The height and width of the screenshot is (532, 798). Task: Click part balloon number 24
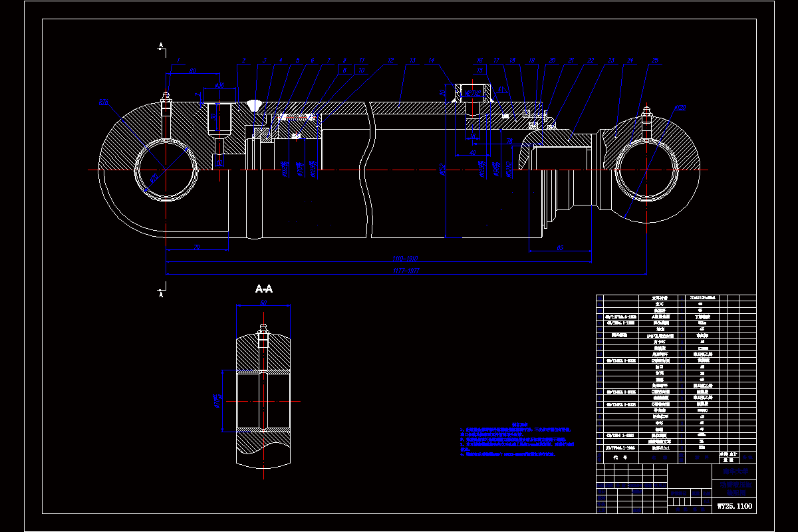coord(629,60)
